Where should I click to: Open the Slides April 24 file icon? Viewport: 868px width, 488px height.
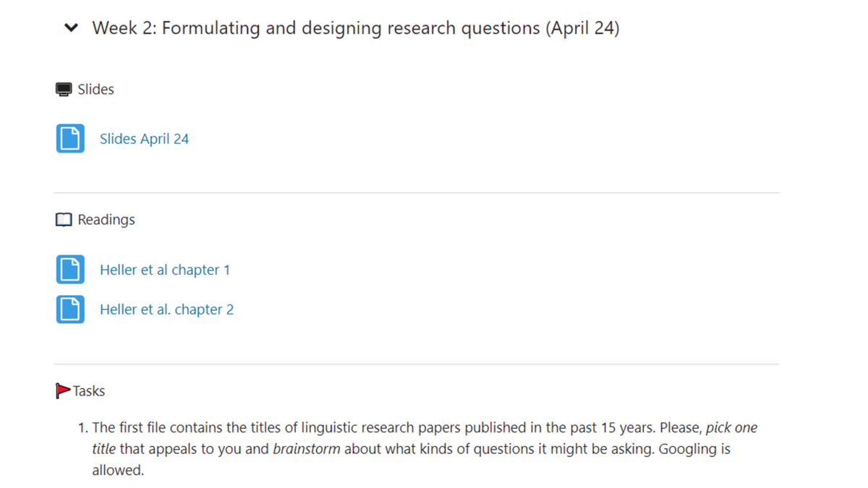[x=70, y=139]
